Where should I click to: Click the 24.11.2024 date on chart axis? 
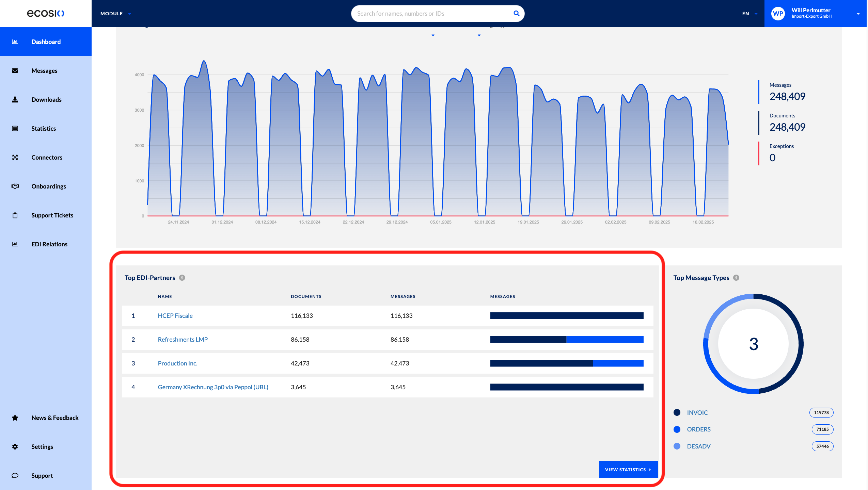[x=178, y=222]
